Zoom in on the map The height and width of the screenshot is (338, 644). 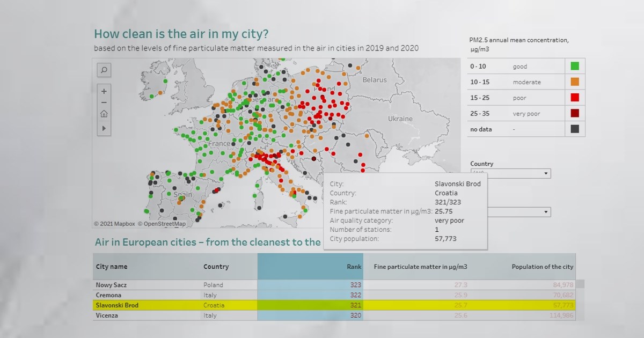(104, 91)
